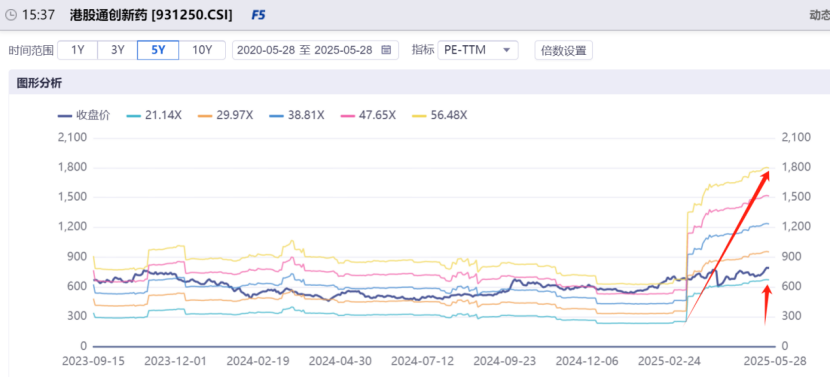The width and height of the screenshot is (831, 378).
Task: Open the calendar icon in date range field
Action: (386, 50)
